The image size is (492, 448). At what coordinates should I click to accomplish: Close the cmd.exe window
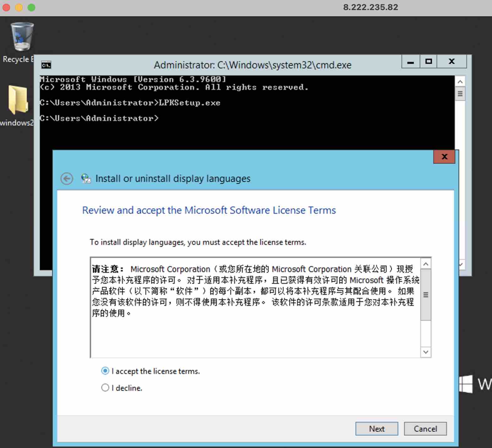452,62
